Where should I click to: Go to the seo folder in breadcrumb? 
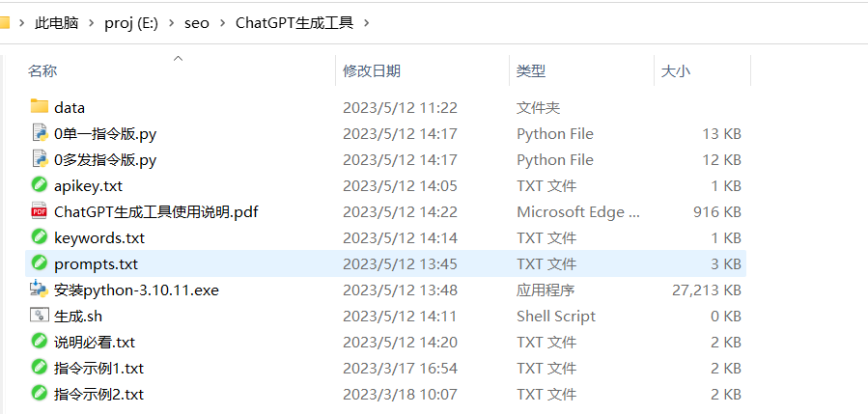click(197, 23)
